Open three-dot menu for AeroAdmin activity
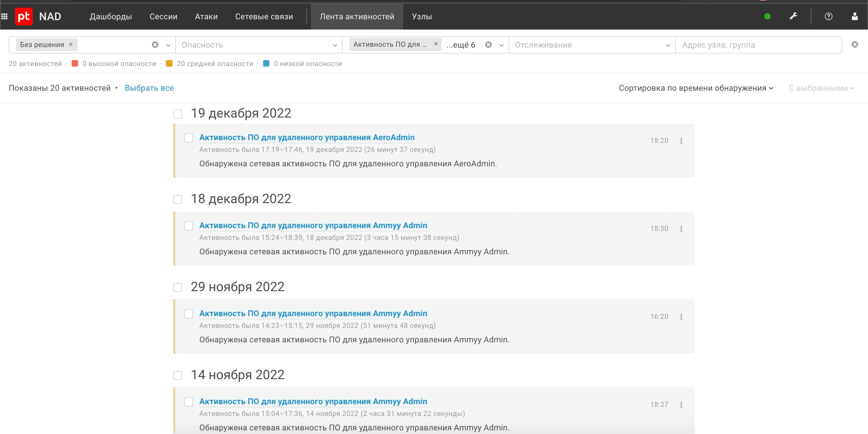The width and height of the screenshot is (868, 434). coord(681,141)
